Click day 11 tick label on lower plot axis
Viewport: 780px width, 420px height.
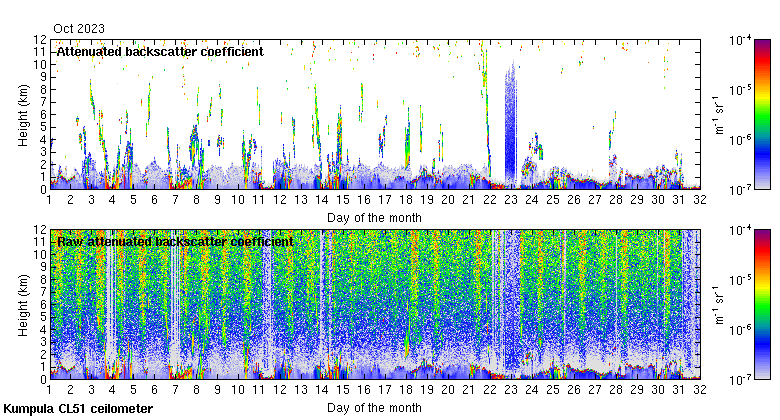click(x=259, y=390)
